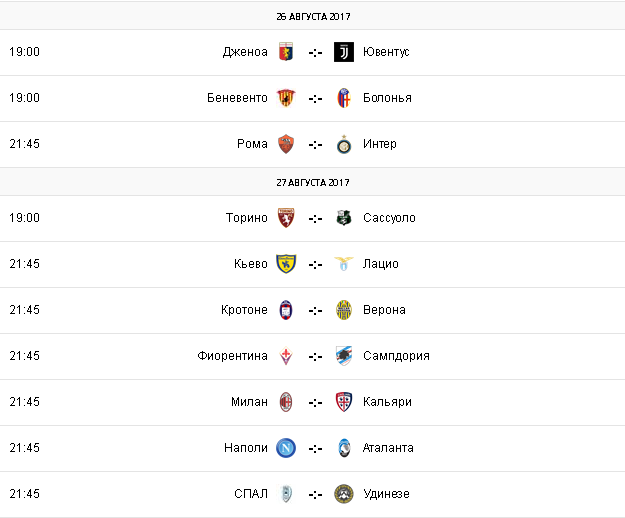The width and height of the screenshot is (625, 518).
Task: Click the Napoli club logo
Action: coord(286,448)
